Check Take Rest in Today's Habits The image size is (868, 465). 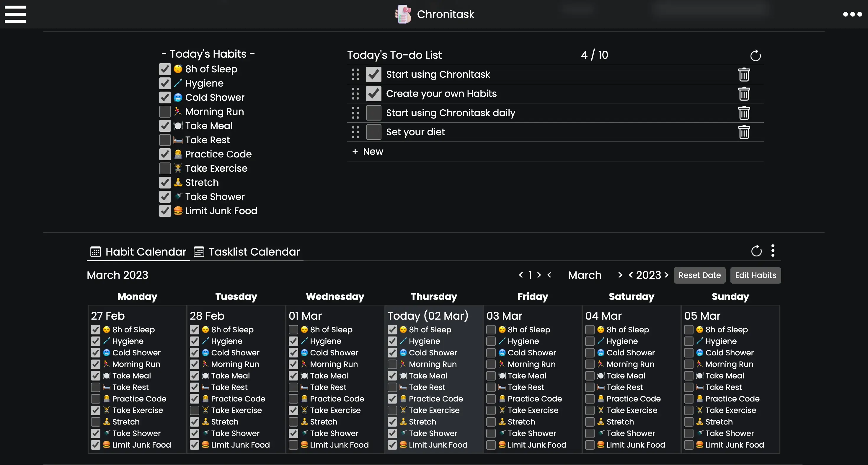[165, 140]
